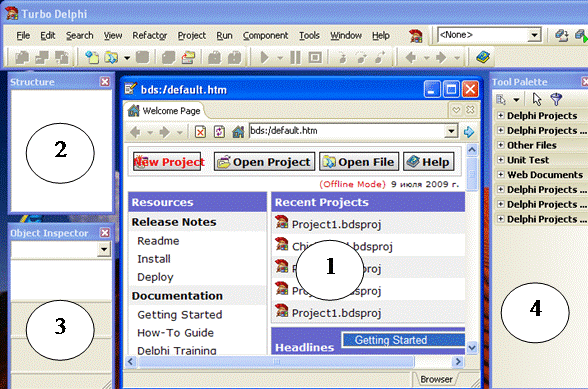The height and width of the screenshot is (389, 588).
Task: Expand the Unit Test category
Action: tap(500, 159)
